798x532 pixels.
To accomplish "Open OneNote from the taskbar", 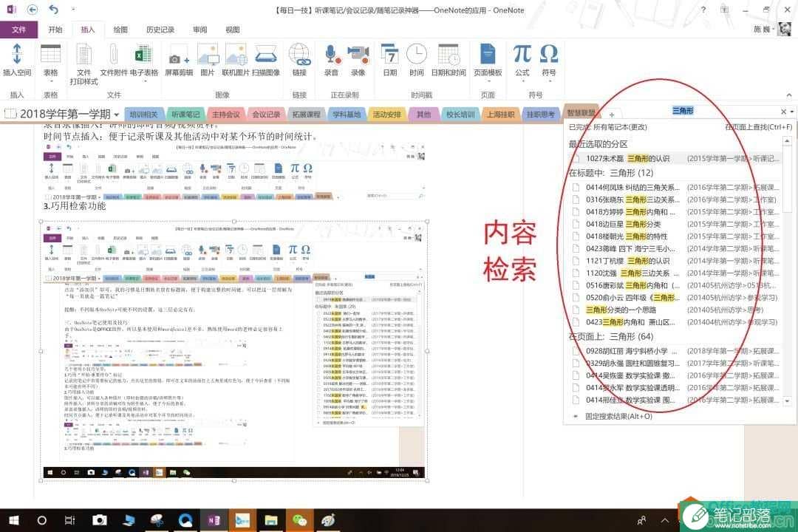I will (x=214, y=519).
